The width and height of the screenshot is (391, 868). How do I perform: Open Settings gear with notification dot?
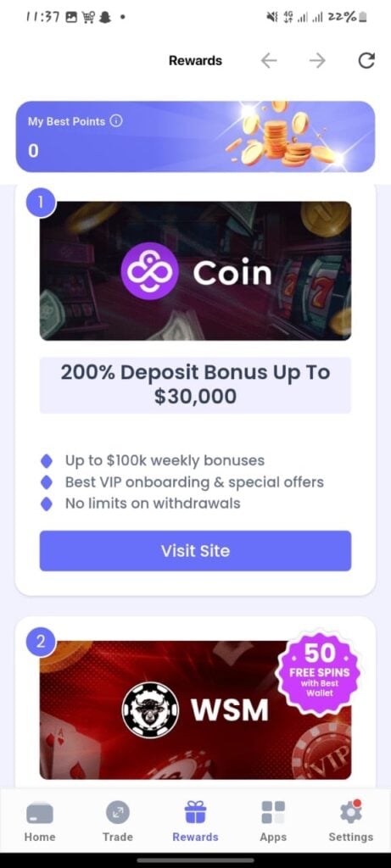(350, 812)
